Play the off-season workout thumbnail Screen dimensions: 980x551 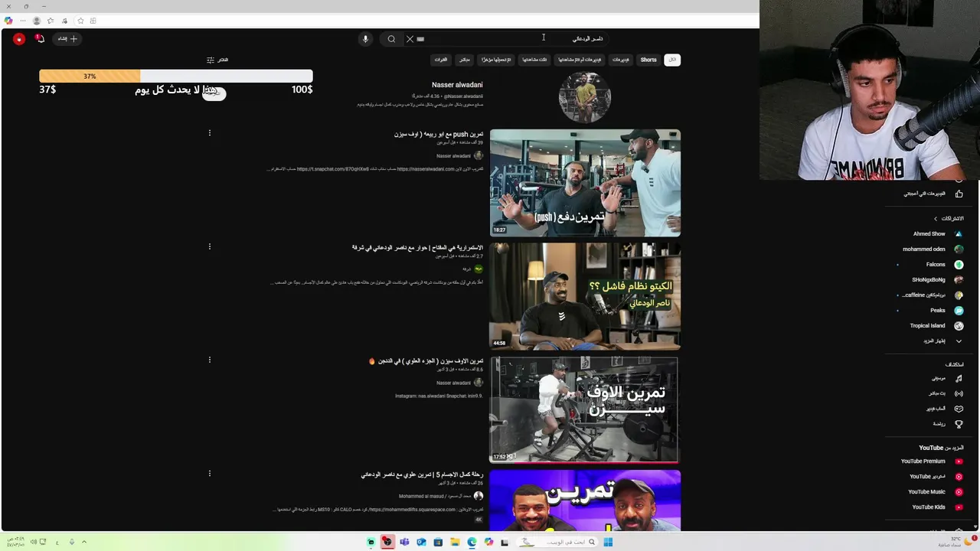585,409
